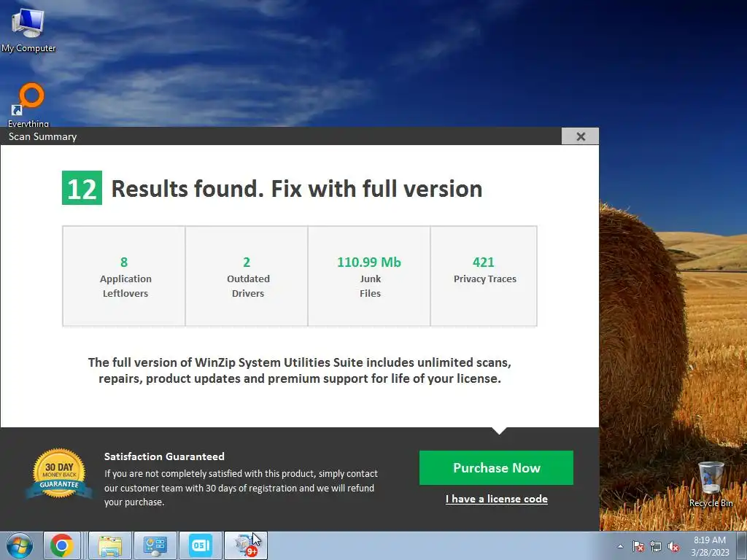
Task: Open the My Computer desktop icon
Action: coord(28,29)
